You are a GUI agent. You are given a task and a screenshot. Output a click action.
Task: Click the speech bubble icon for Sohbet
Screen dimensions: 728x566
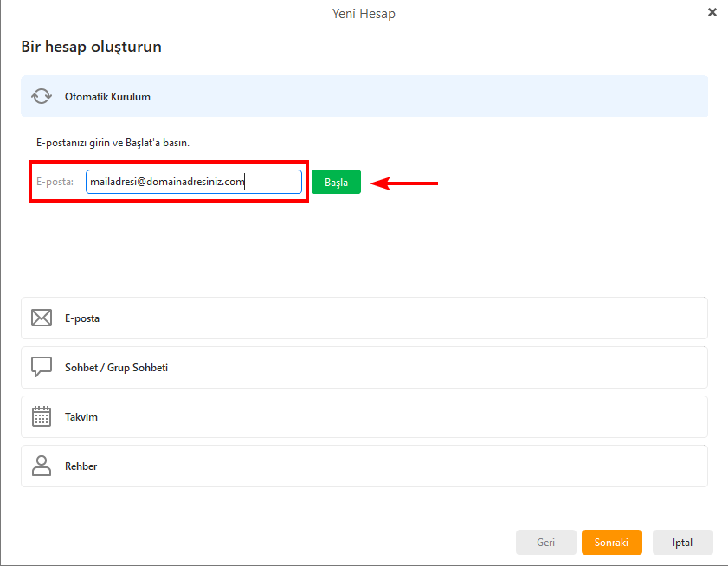click(x=41, y=368)
